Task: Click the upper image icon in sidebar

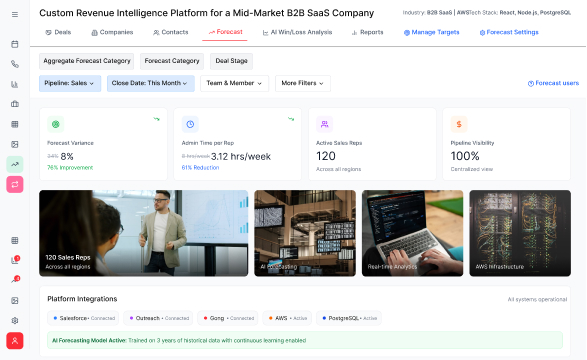Action: (15, 144)
